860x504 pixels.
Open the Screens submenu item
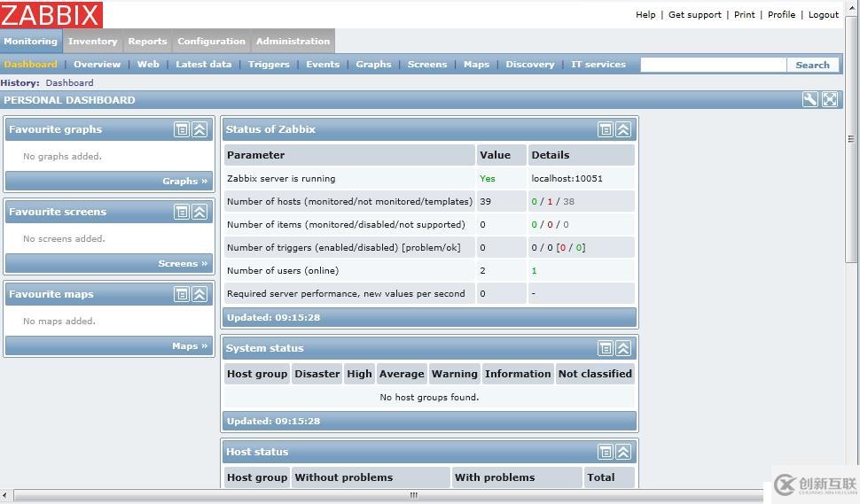427,64
